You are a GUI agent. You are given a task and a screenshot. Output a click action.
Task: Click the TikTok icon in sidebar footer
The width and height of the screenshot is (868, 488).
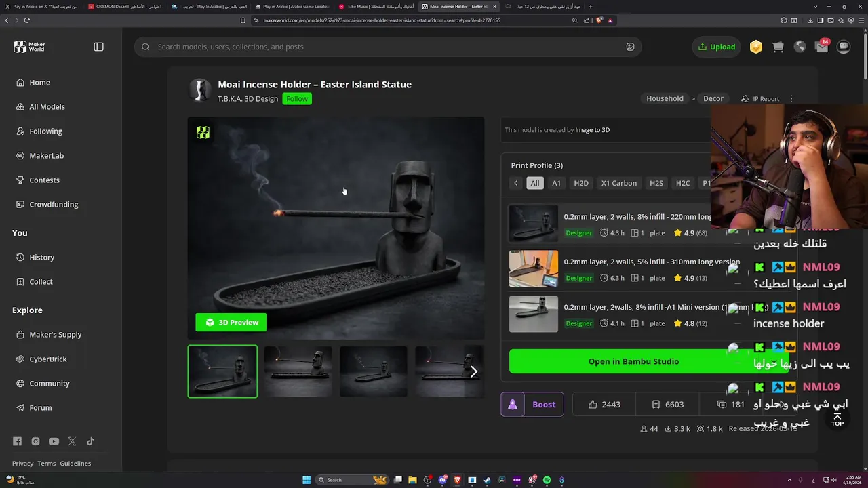point(90,441)
